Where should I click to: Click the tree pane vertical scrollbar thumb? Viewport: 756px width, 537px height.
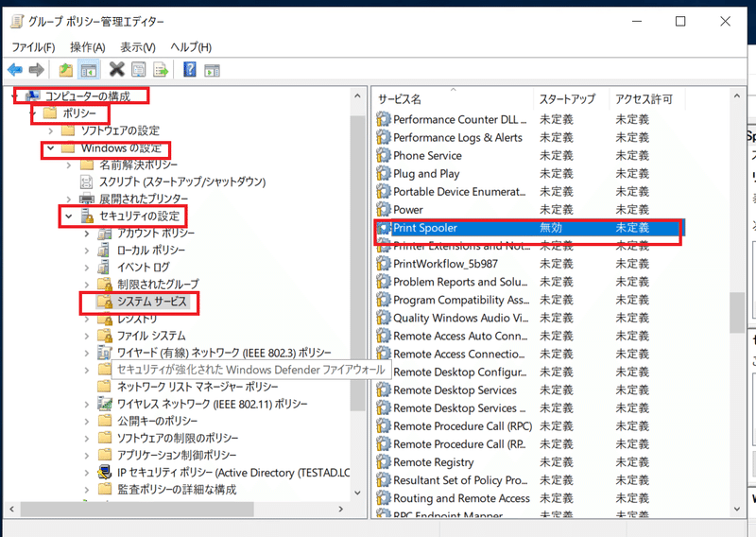coord(357,263)
